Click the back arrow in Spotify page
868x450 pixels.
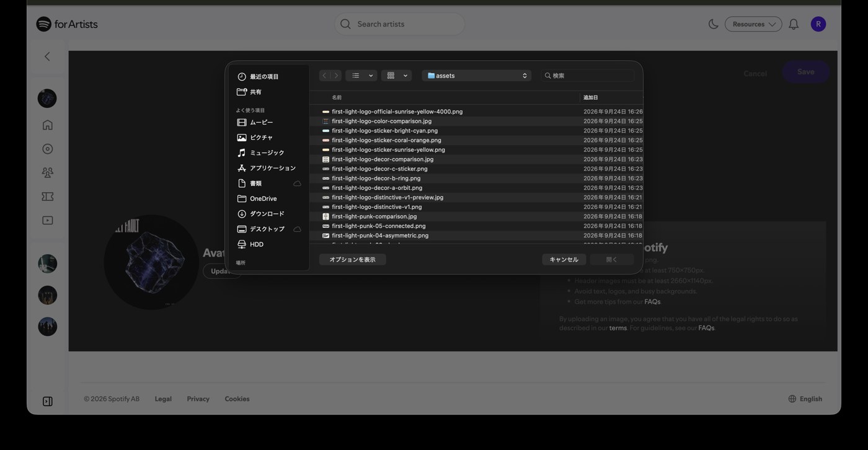click(x=47, y=56)
